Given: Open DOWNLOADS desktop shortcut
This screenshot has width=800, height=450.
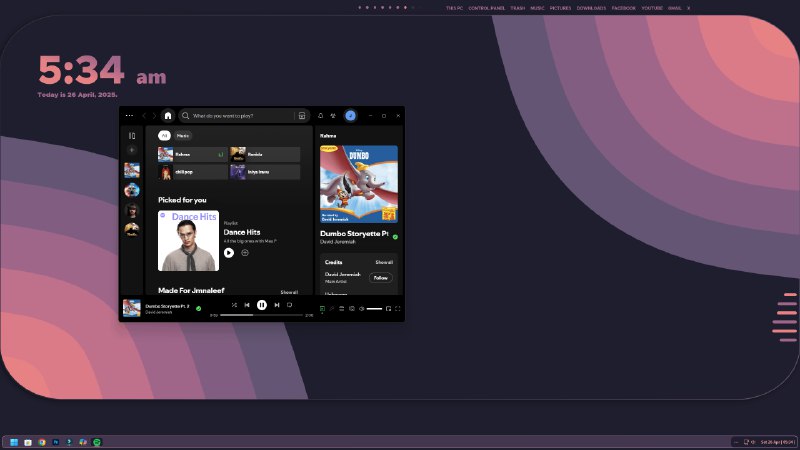Looking at the screenshot, I should click(591, 8).
